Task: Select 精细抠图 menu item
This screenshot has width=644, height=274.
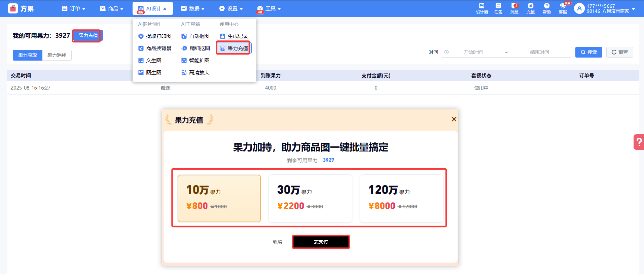Action: (195, 48)
